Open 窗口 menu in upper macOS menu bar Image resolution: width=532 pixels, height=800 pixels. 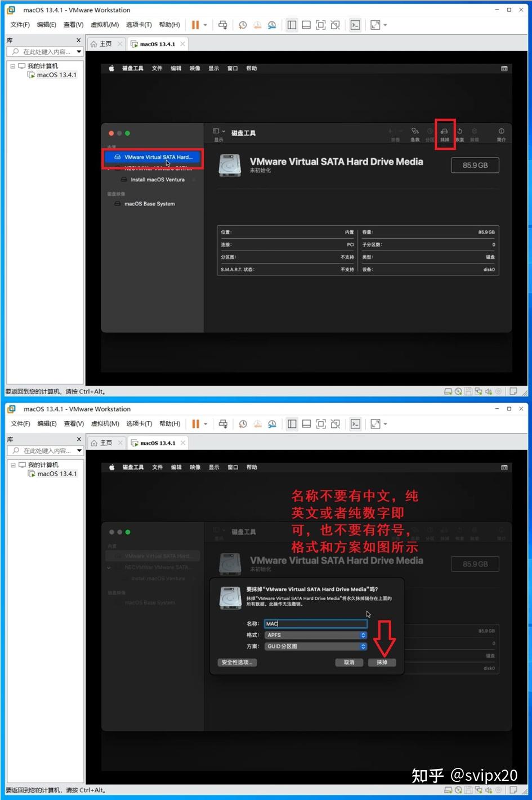click(233, 68)
